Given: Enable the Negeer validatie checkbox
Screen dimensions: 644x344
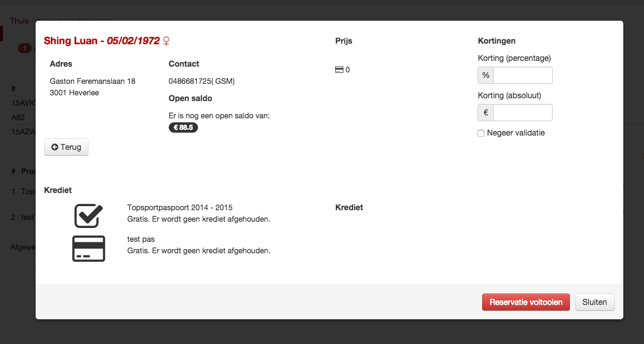Looking at the screenshot, I should (481, 133).
